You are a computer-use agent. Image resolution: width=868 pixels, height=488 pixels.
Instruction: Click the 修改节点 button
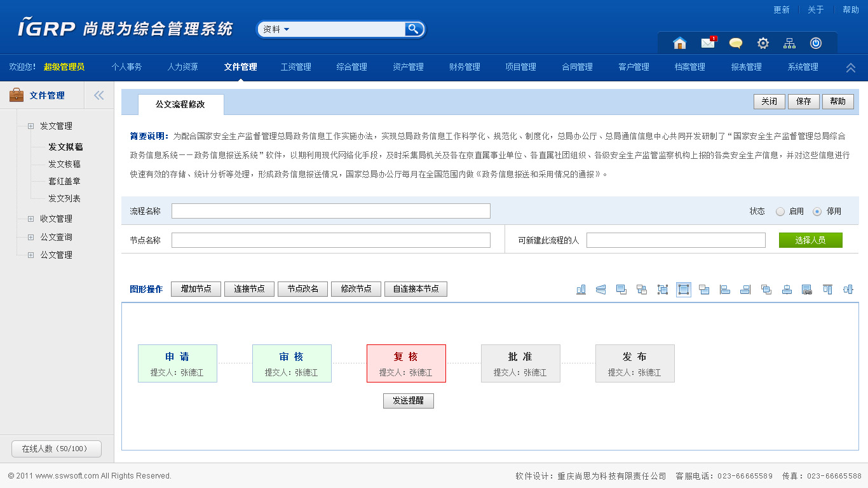pos(356,289)
